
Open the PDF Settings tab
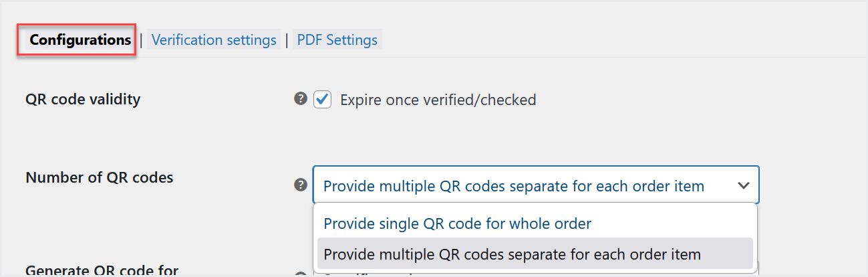point(337,40)
